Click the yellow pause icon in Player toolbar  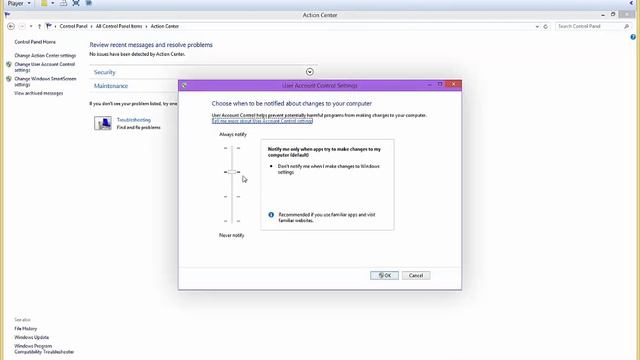click(44, 3)
